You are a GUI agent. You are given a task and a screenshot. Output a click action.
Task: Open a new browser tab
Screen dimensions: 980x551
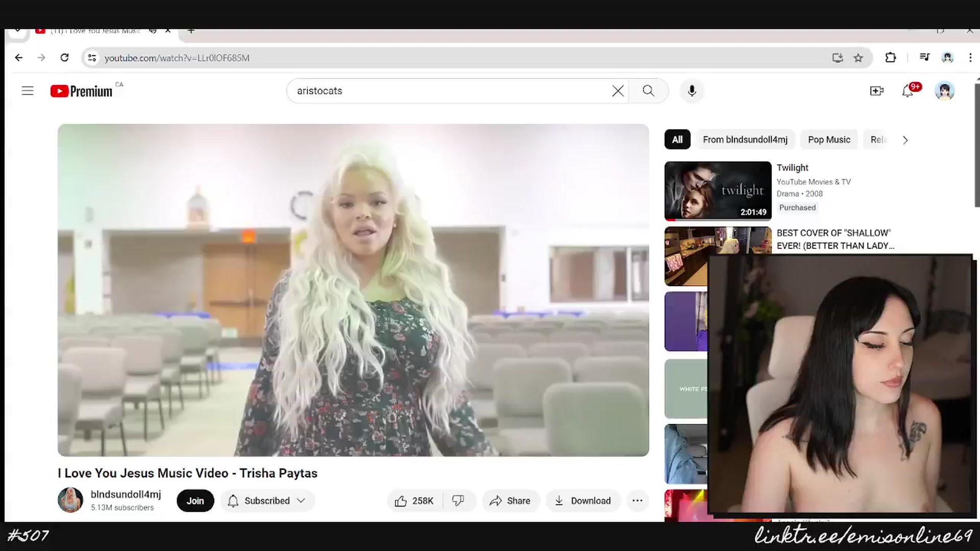pos(191,31)
